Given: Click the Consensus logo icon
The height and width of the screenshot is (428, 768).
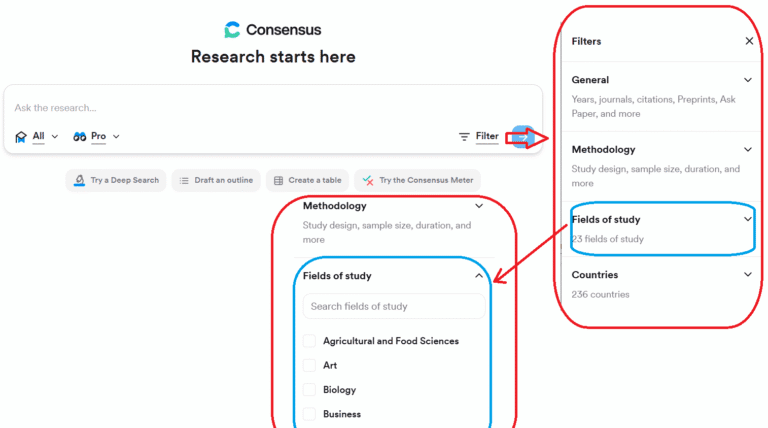Looking at the screenshot, I should tap(232, 29).
